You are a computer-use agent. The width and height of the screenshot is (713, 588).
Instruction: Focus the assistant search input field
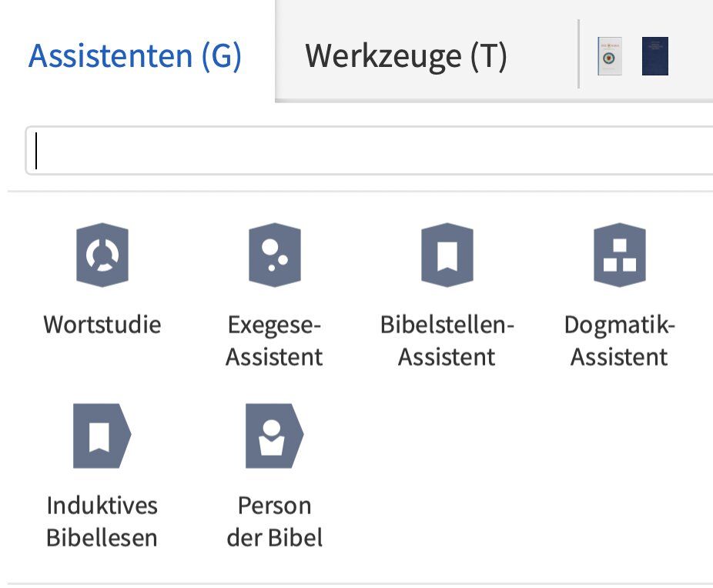370,151
